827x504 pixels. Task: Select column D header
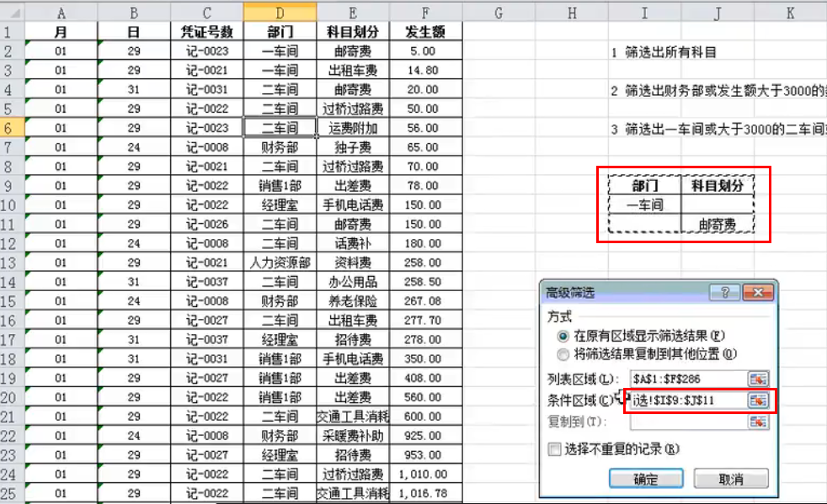(x=280, y=12)
